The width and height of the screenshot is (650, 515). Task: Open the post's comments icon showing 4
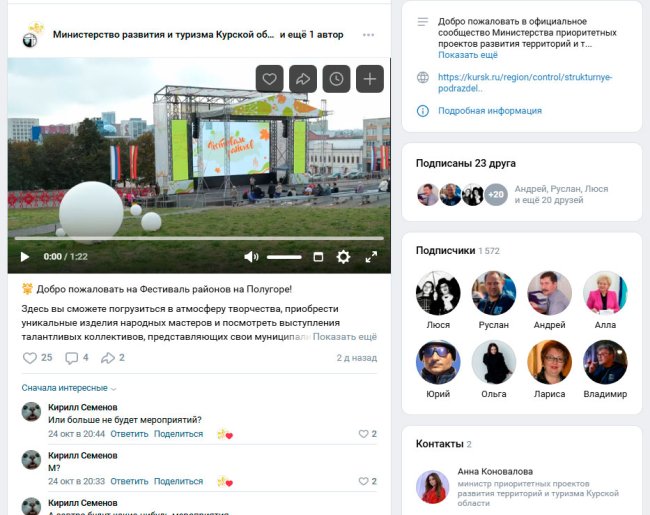77,357
